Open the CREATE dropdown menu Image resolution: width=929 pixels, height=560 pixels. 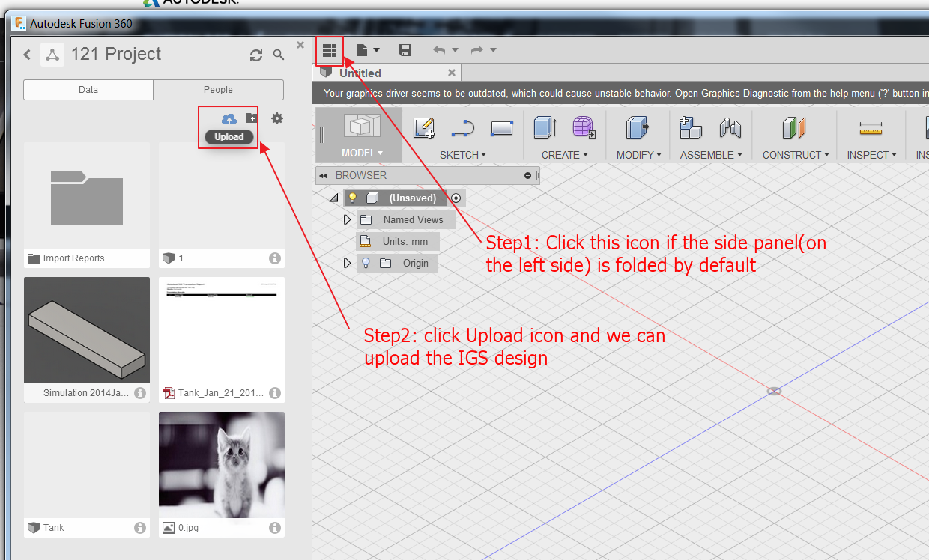(564, 154)
